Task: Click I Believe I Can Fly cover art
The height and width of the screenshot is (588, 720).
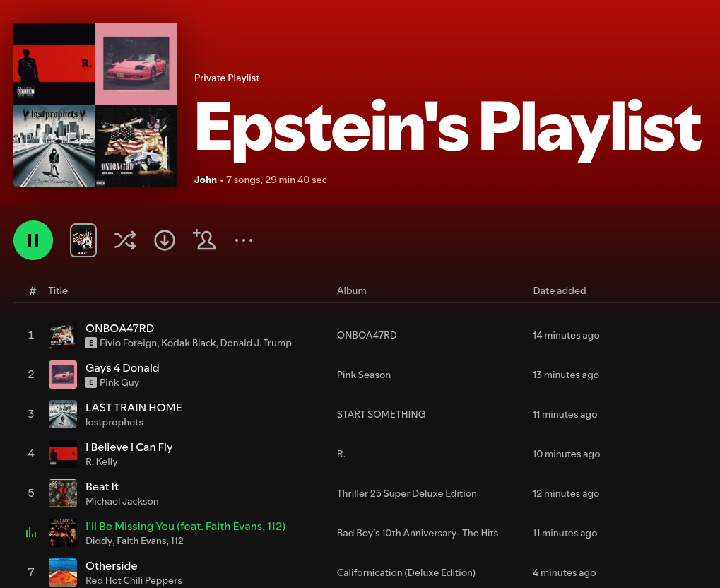Action: tap(63, 454)
